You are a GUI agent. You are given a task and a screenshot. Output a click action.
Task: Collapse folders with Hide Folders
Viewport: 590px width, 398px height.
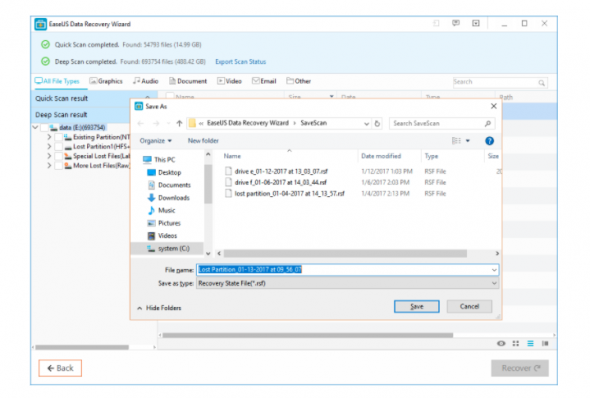point(159,308)
